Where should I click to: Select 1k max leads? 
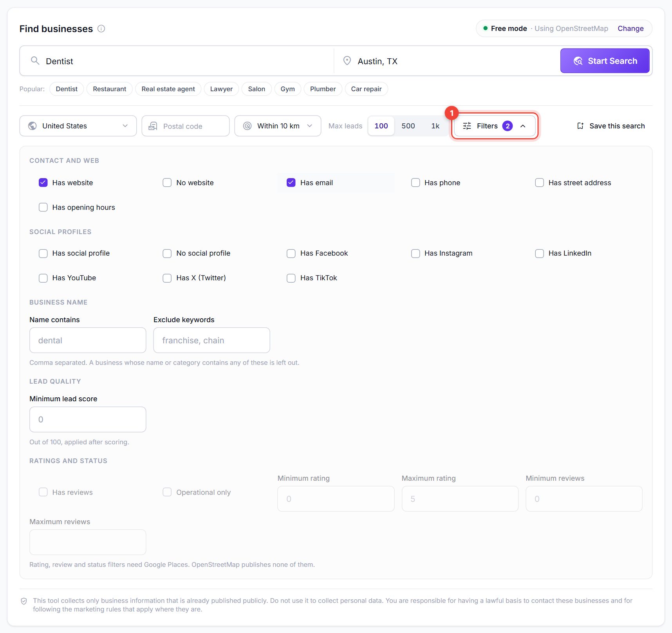(435, 126)
